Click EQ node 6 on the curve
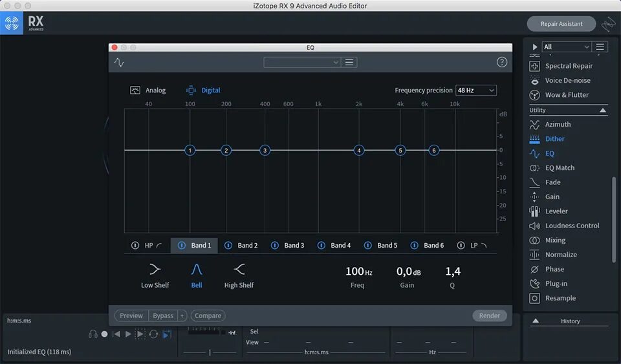This screenshot has width=621, height=364. tap(434, 151)
